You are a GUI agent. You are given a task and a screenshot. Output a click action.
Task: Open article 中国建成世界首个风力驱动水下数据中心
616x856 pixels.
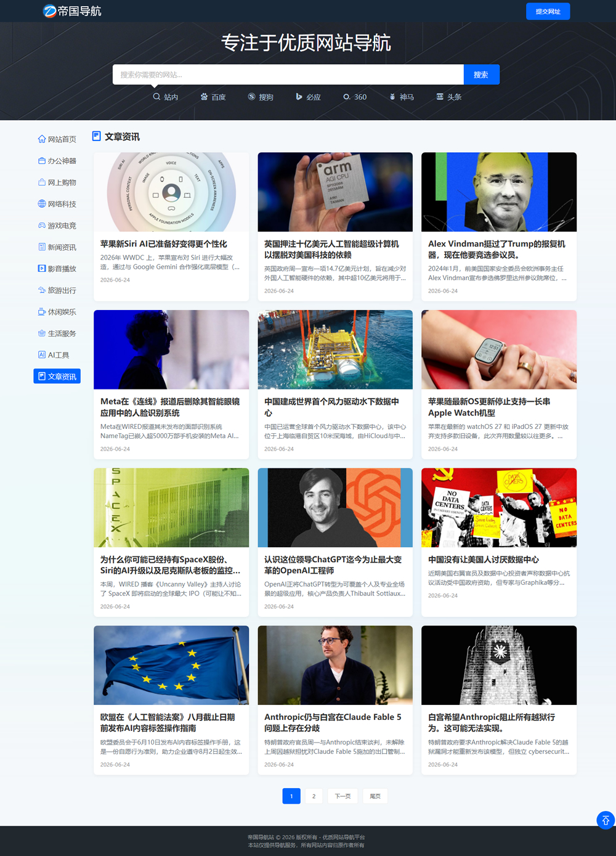[332, 407]
